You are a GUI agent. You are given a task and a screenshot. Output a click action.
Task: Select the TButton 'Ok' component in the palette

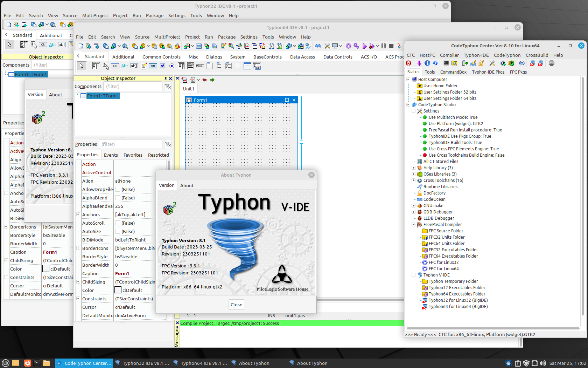[115, 66]
